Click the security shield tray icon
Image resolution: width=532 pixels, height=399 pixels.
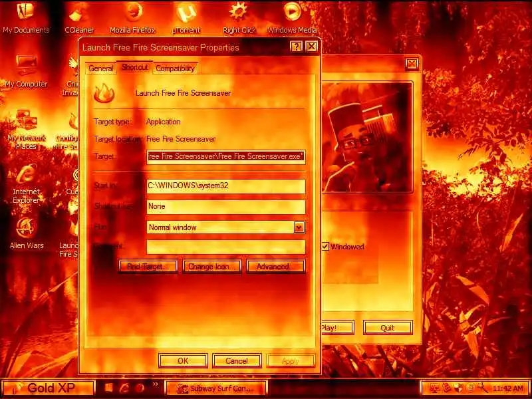pos(458,388)
